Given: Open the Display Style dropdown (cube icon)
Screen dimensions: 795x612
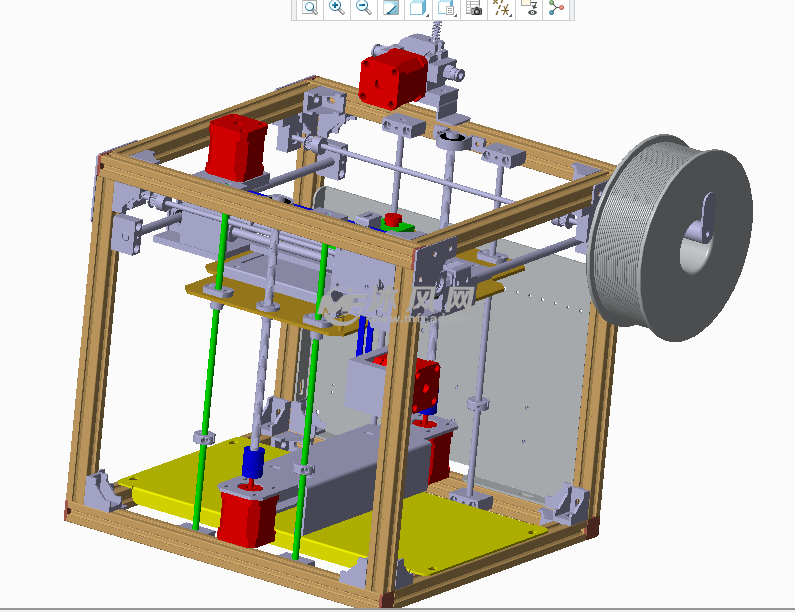Looking at the screenshot, I should 418,7.
